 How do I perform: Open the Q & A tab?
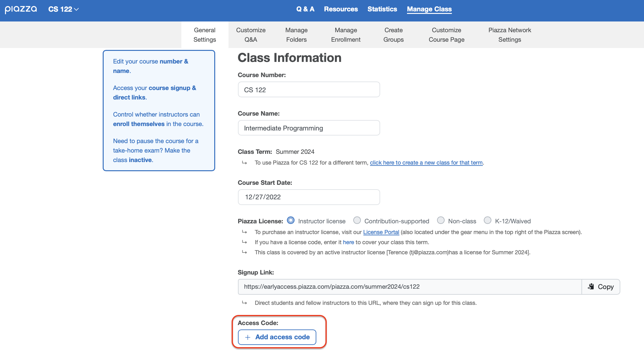pos(305,9)
